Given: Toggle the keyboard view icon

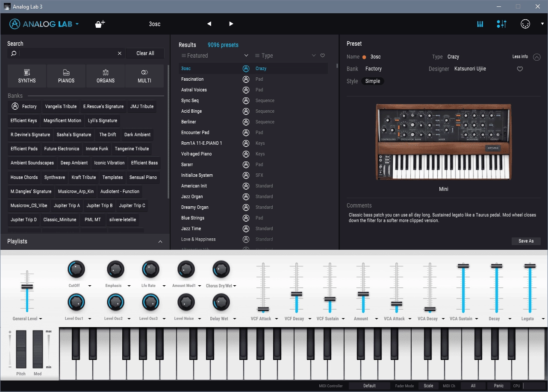Looking at the screenshot, I should pos(480,24).
